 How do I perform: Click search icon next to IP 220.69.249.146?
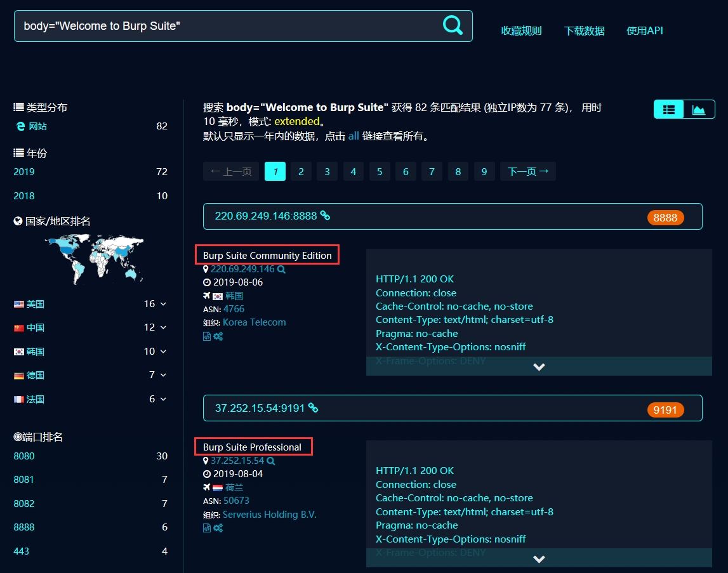[x=281, y=269]
